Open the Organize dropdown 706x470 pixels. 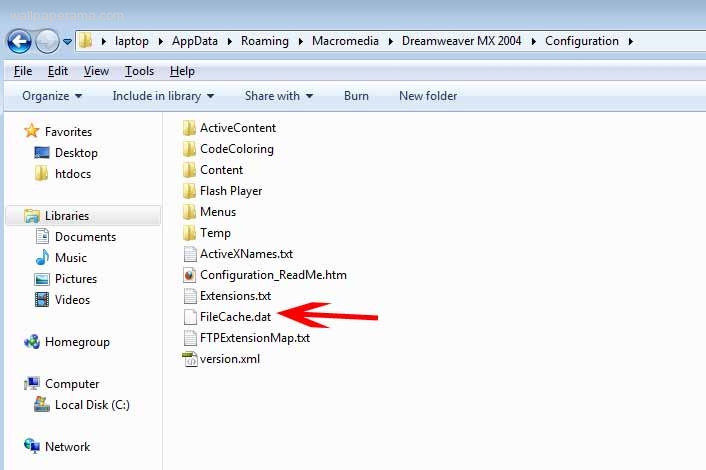(x=52, y=96)
